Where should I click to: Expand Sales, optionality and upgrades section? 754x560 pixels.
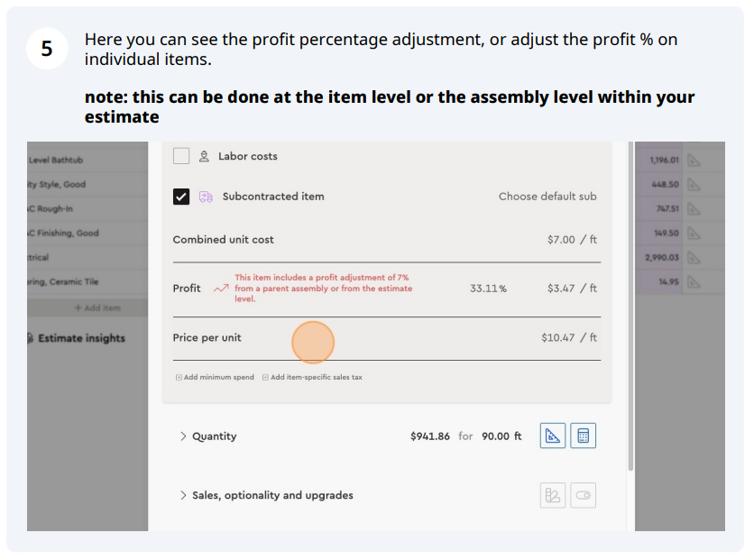(x=184, y=495)
